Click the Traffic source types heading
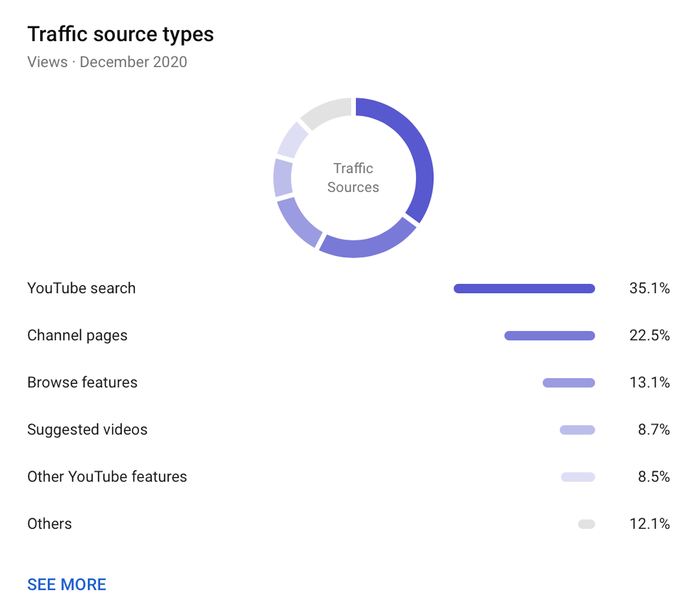 [x=120, y=34]
